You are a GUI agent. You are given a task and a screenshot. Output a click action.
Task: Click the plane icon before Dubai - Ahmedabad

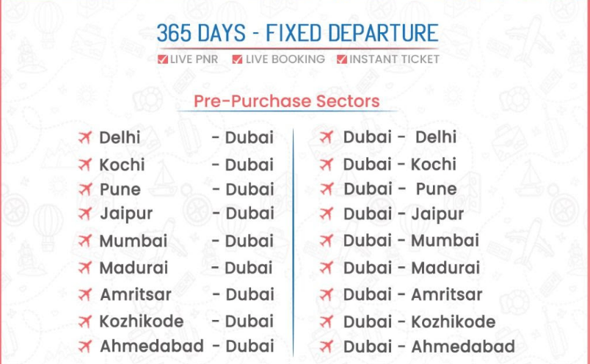[327, 346]
